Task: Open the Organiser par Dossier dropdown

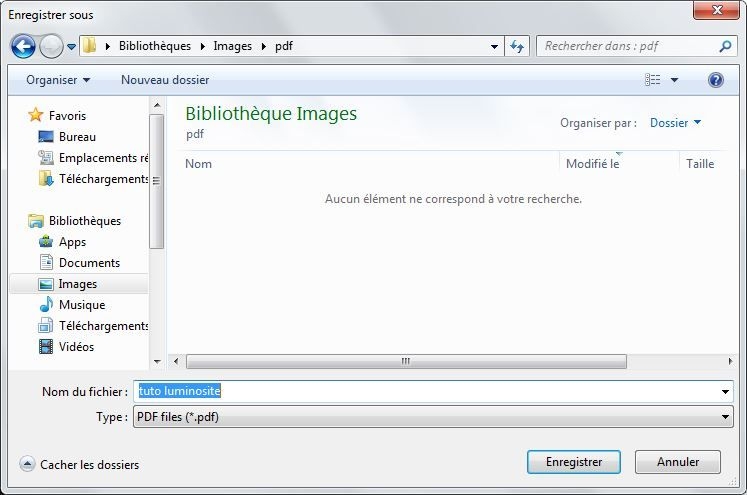Action: click(676, 123)
